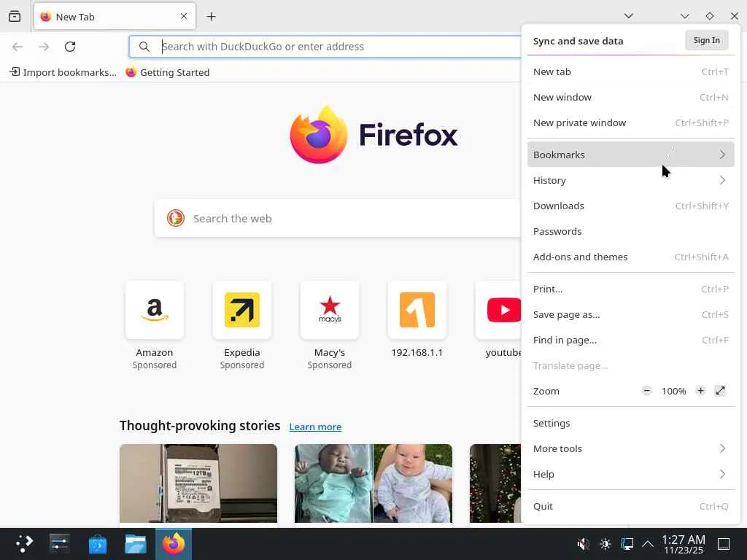
Task: Open the System Settings taskbar icon
Action: pyautogui.click(x=60, y=543)
